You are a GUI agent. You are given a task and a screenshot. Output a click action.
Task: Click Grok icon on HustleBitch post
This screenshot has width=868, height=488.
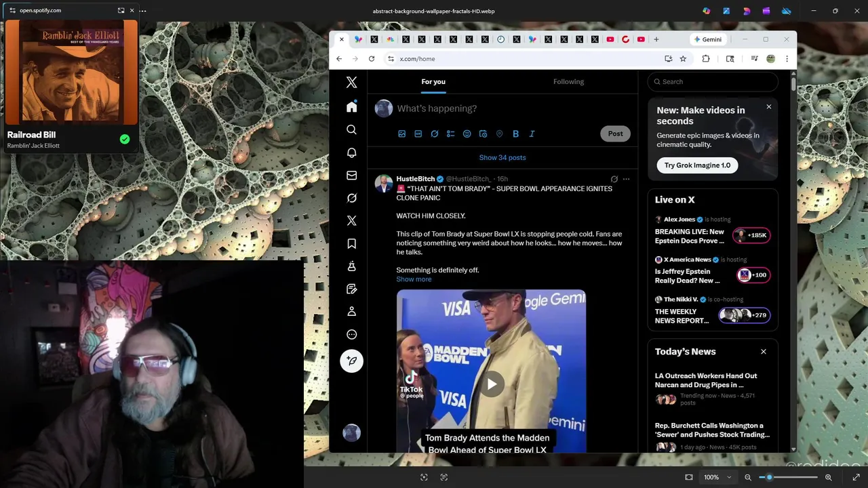tap(614, 179)
